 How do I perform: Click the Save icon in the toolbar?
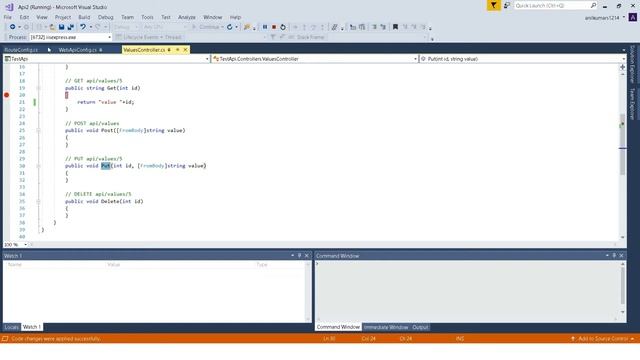click(61, 27)
